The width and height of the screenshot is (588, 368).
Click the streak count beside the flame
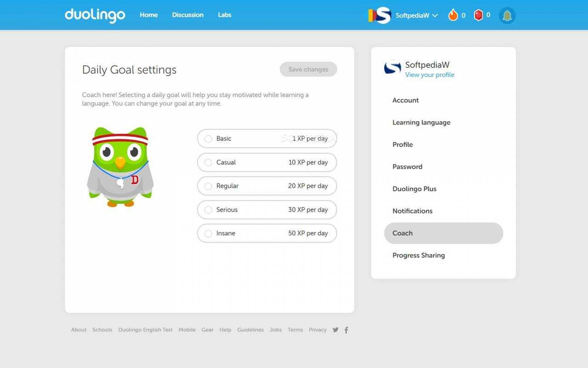463,16
